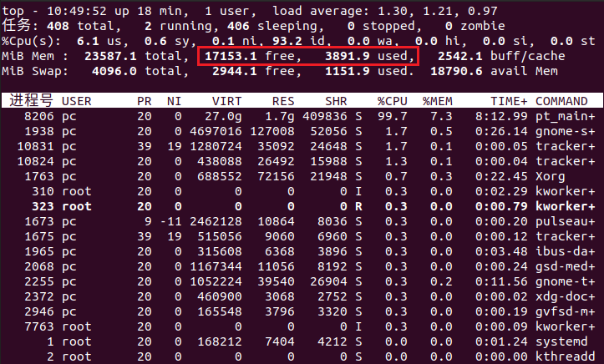
Task: Click the USER column header
Action: 77,101
